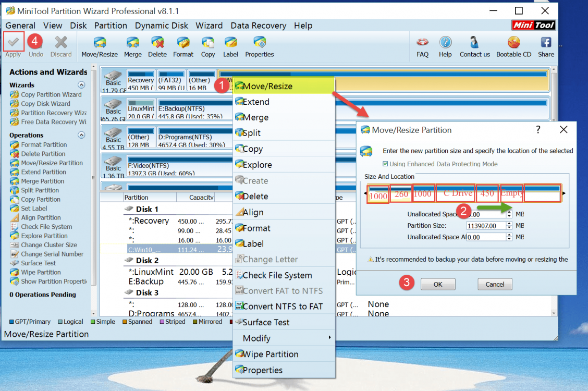The height and width of the screenshot is (391, 588).
Task: Click the Discard X toolbar icon
Action: [x=61, y=42]
